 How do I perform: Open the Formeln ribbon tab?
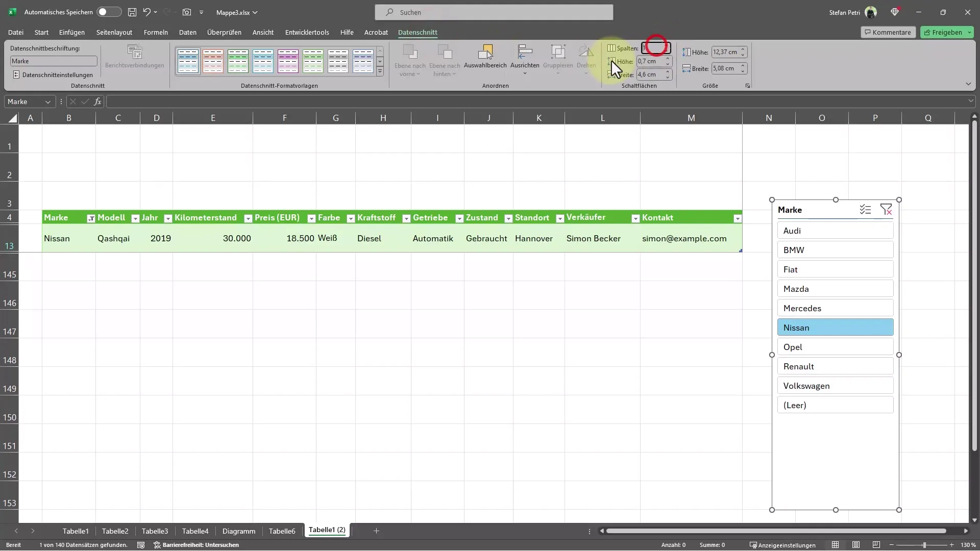[x=156, y=32]
